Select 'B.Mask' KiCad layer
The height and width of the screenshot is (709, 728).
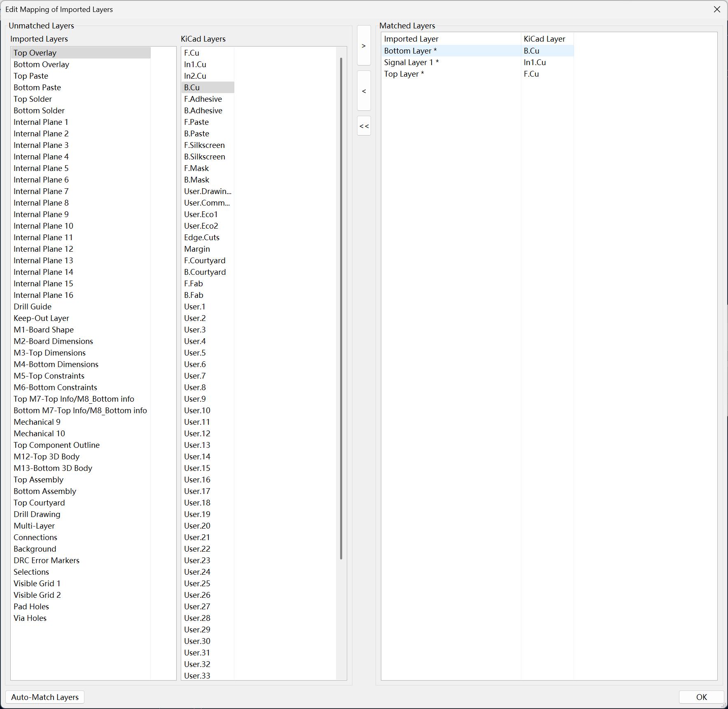pyautogui.click(x=208, y=180)
